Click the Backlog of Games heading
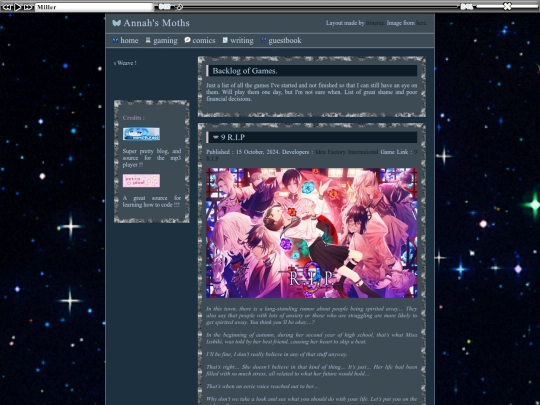The image size is (540, 405). point(245,71)
